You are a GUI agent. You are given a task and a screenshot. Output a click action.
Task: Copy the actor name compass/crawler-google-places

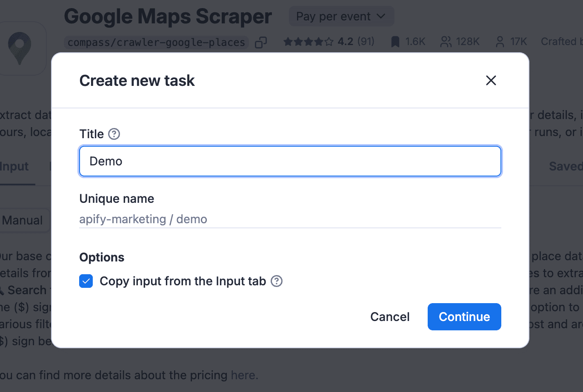[261, 42]
